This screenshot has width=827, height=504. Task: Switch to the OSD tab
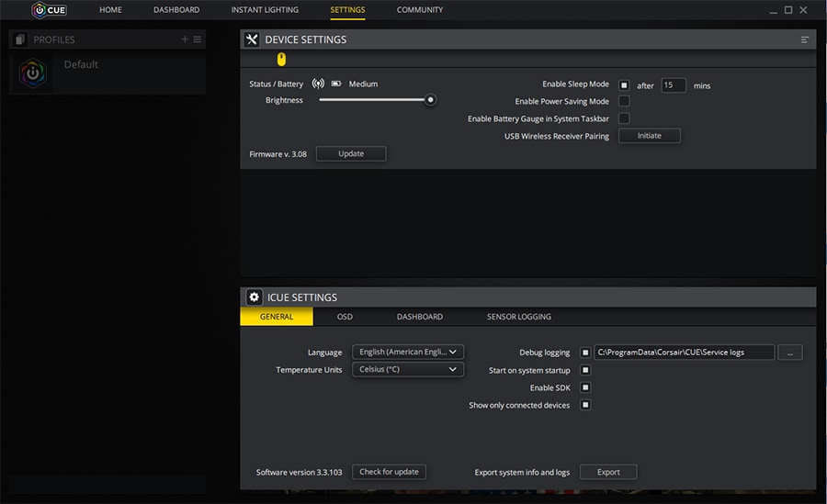[x=345, y=317]
